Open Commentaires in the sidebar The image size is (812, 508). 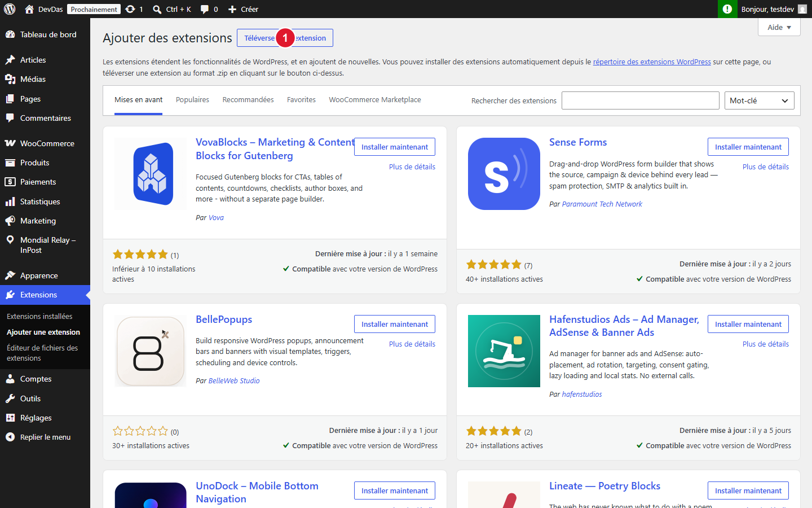point(45,118)
